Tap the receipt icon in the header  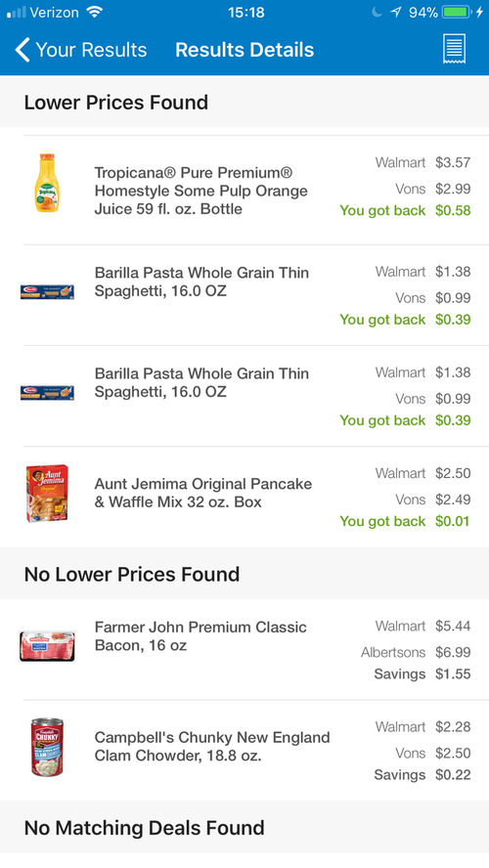[x=454, y=49]
